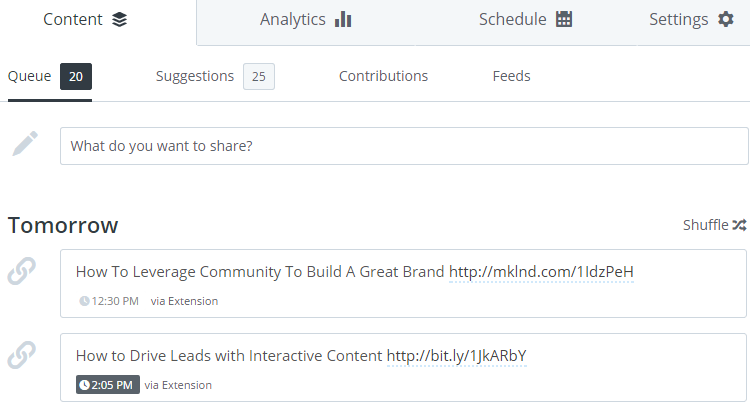The height and width of the screenshot is (412, 750).
Task: Click the Shuffle queue icon
Action: coord(739,225)
